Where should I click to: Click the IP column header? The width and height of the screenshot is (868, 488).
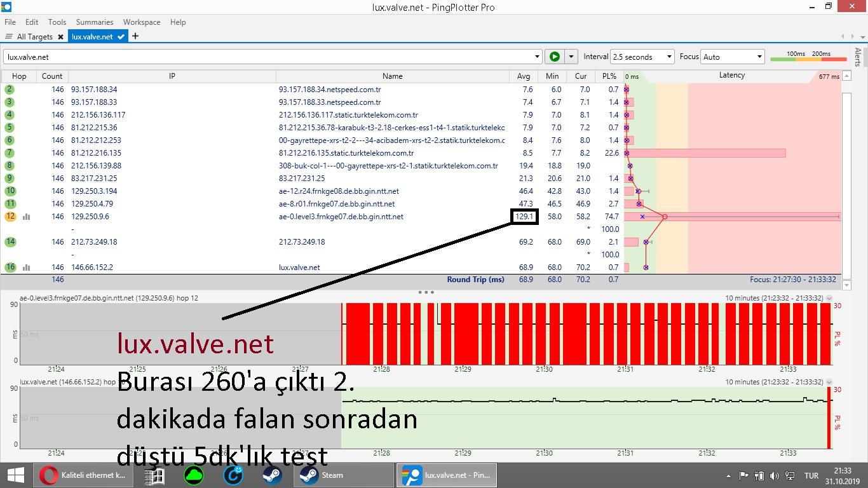pyautogui.click(x=172, y=76)
